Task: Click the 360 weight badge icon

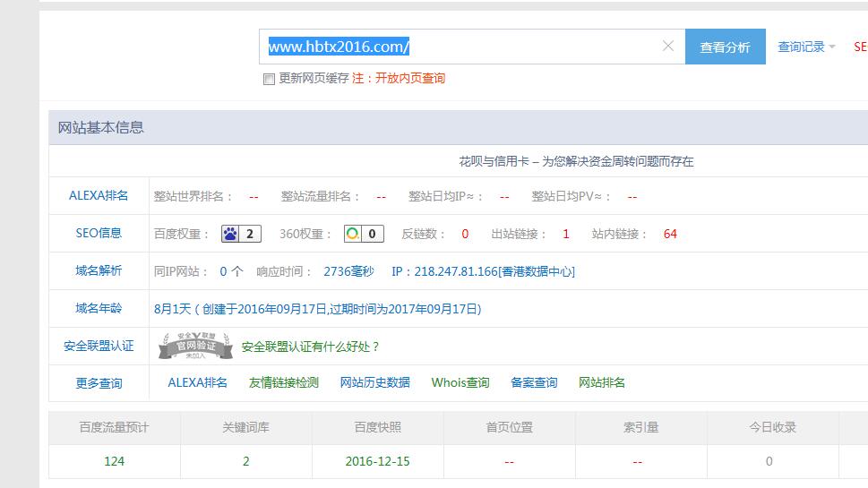Action: click(x=364, y=234)
